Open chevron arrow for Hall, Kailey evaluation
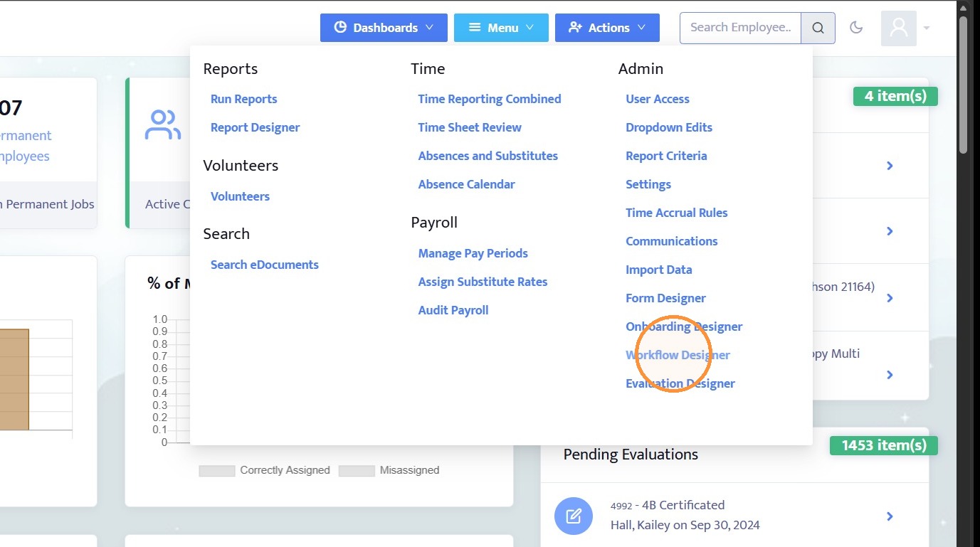Image resolution: width=980 pixels, height=547 pixels. pyautogui.click(x=890, y=516)
